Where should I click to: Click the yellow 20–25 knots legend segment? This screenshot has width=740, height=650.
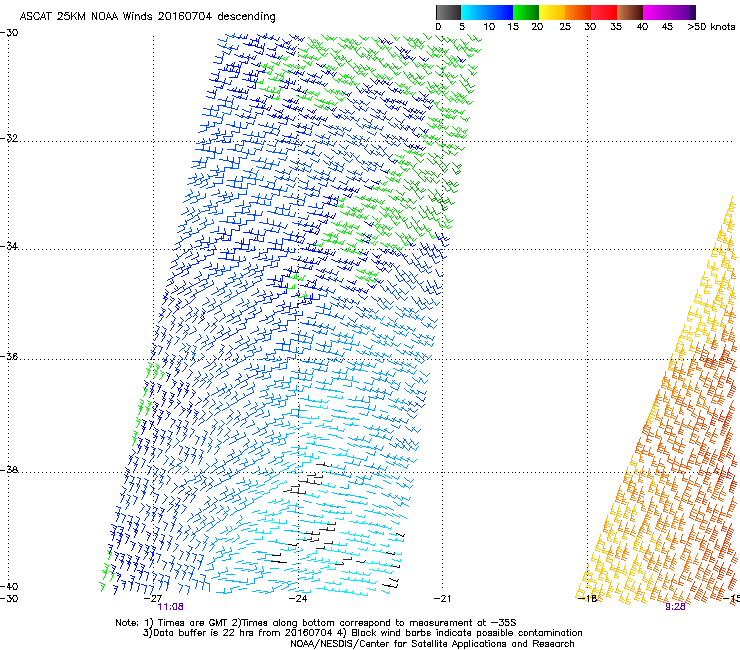coord(552,12)
